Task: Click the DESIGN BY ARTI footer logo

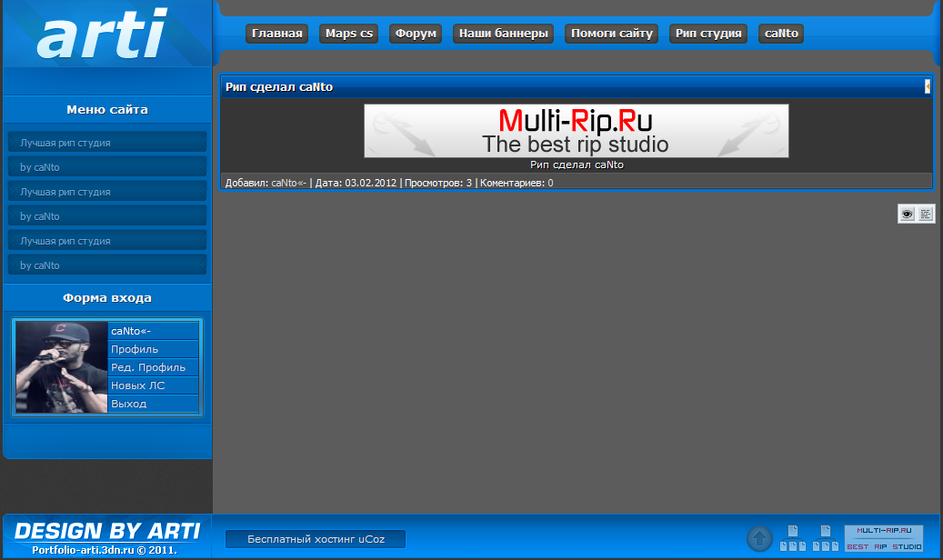Action: tap(107, 531)
